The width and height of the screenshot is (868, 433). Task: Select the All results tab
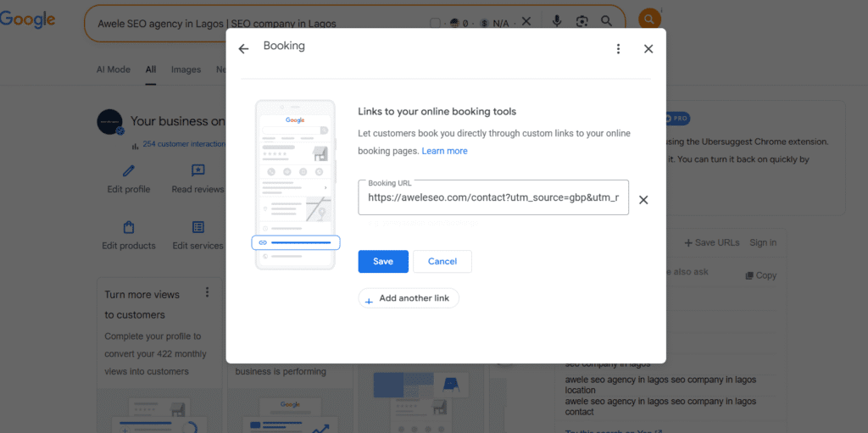(x=151, y=69)
